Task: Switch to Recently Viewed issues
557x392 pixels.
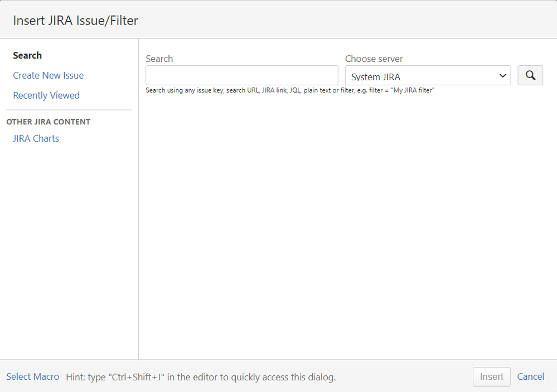Action: tap(46, 95)
